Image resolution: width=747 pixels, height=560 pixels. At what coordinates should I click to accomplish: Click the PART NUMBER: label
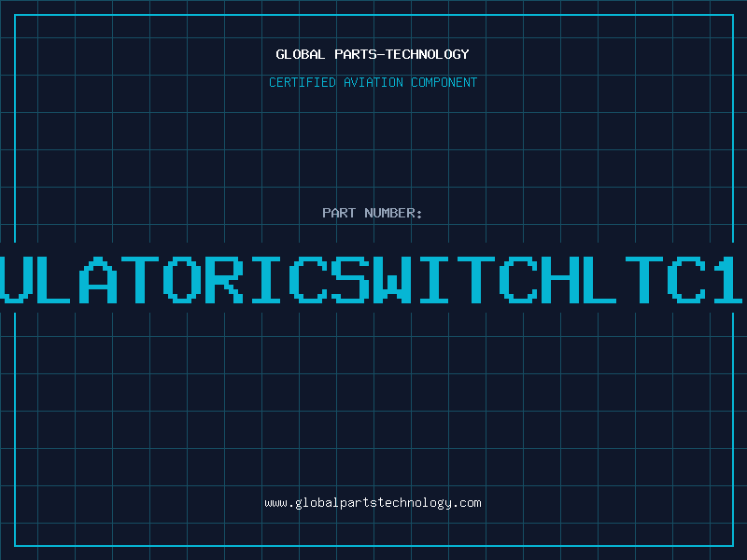point(372,213)
